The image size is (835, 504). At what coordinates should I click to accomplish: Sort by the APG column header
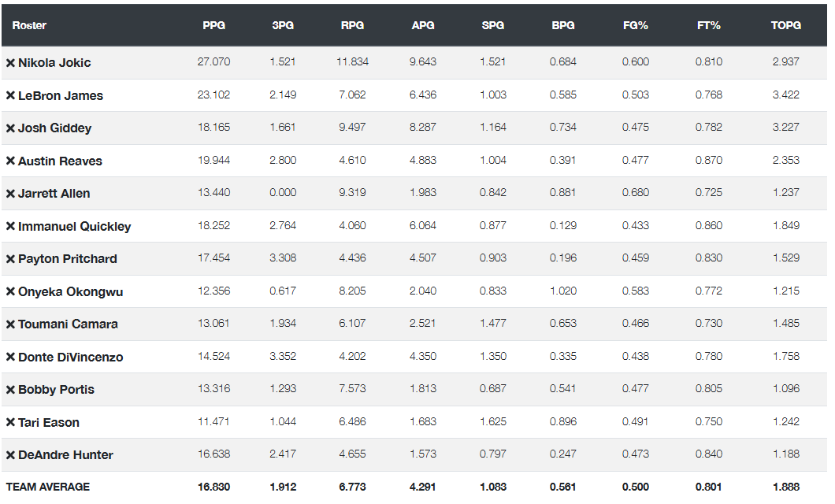[423, 25]
